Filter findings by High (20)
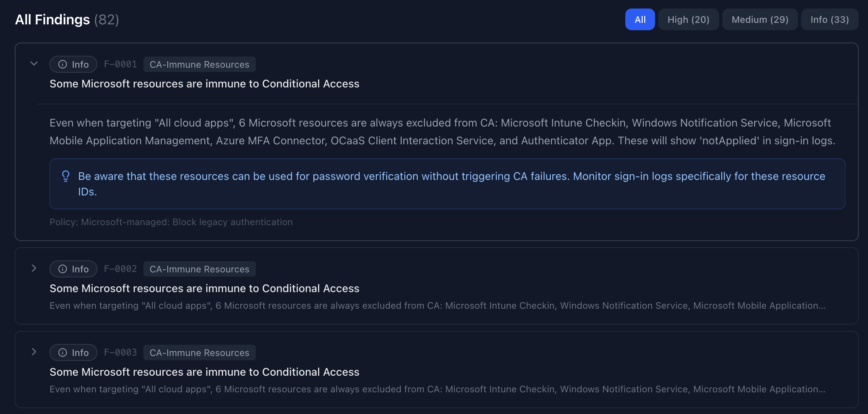 [x=688, y=19]
